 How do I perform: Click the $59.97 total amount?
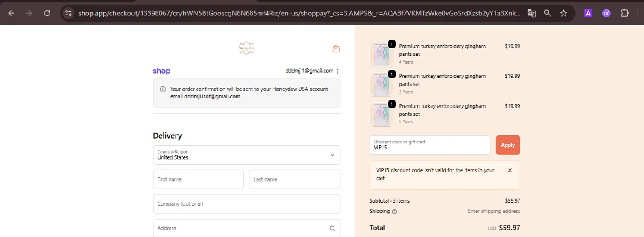click(x=510, y=228)
